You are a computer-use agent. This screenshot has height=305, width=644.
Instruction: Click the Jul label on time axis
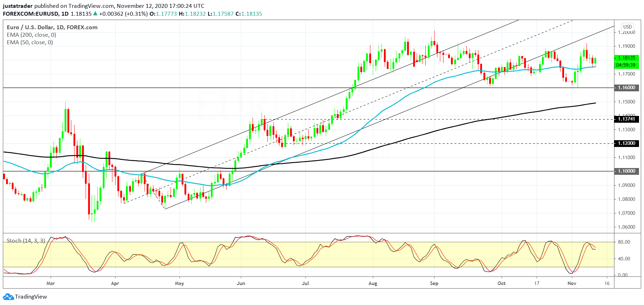click(305, 284)
